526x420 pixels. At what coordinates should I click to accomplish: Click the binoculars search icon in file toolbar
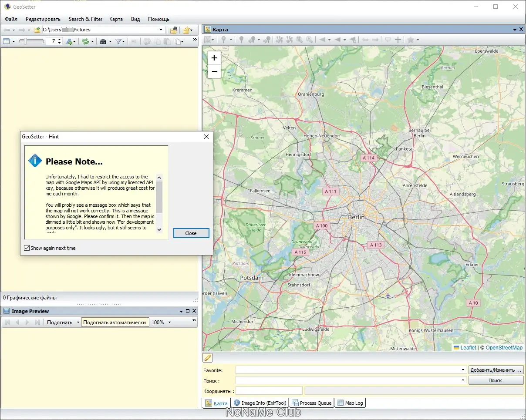point(103,41)
